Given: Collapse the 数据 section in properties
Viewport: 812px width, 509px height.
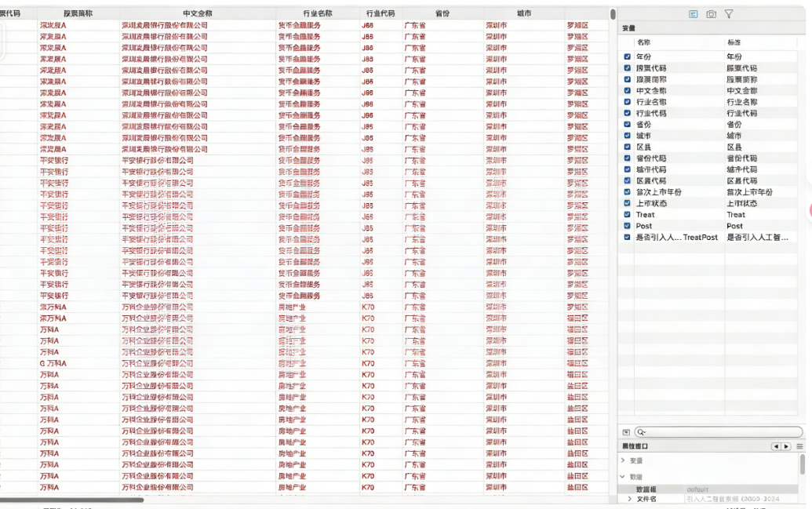Looking at the screenshot, I should (622, 476).
